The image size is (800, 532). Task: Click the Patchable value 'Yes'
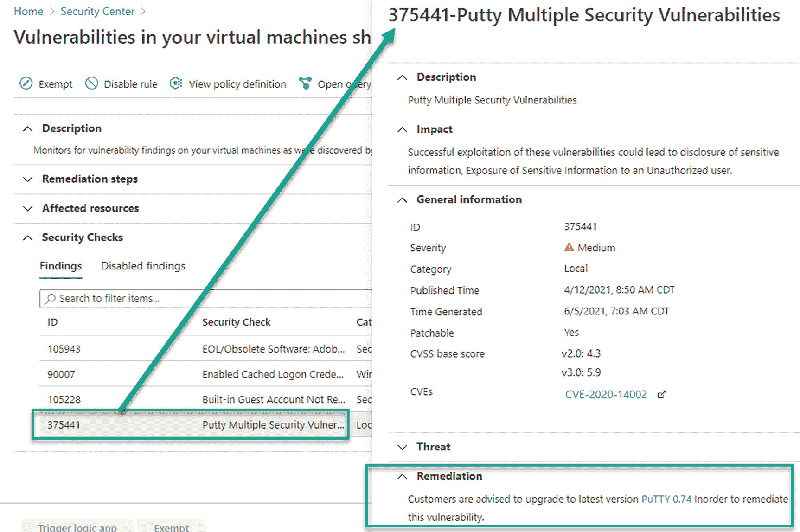click(571, 332)
